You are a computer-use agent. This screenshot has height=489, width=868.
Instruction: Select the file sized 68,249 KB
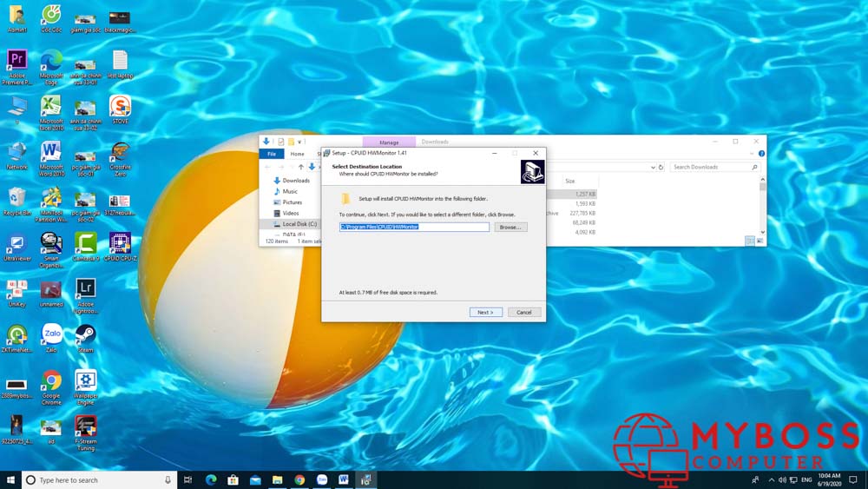583,222
